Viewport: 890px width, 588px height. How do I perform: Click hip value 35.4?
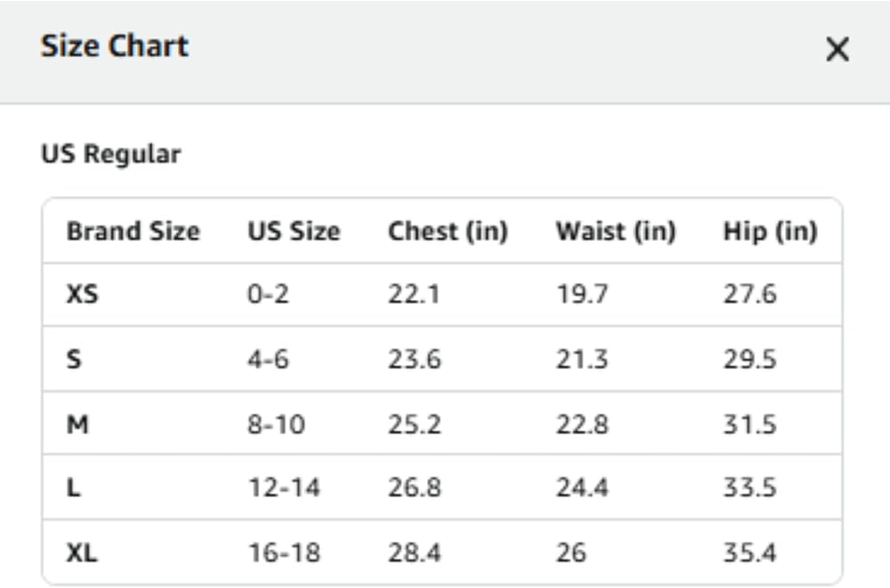pos(749,552)
